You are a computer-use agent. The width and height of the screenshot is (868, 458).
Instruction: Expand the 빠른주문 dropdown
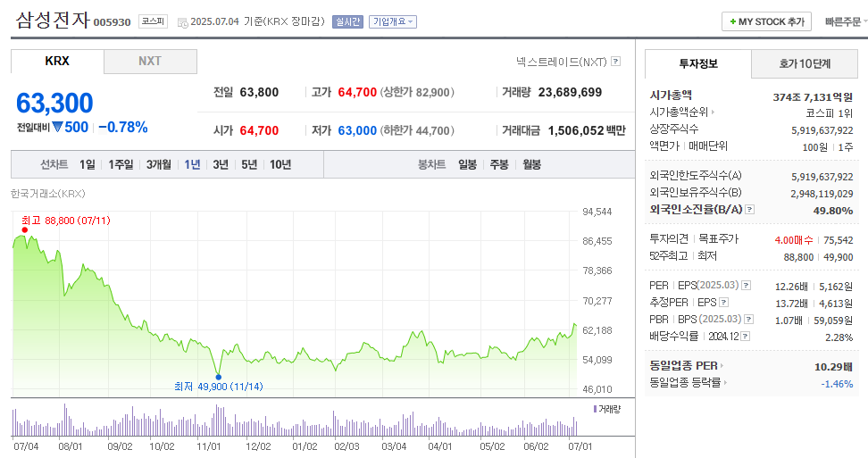click(x=846, y=22)
